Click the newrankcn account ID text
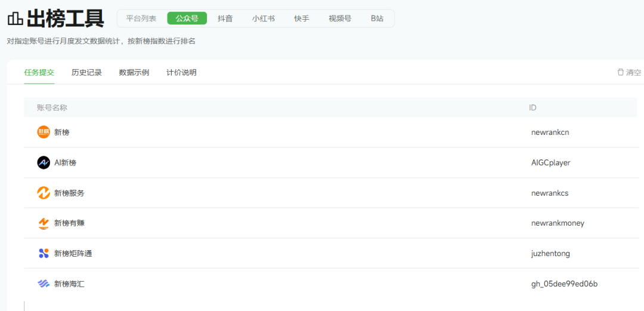644x311 pixels. coord(550,132)
